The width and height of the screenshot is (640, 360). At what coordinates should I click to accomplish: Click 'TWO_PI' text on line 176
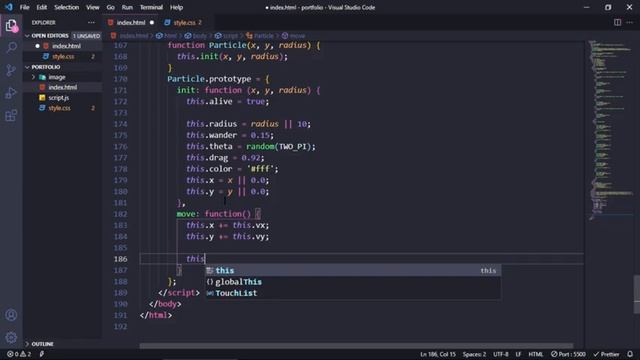pos(293,146)
